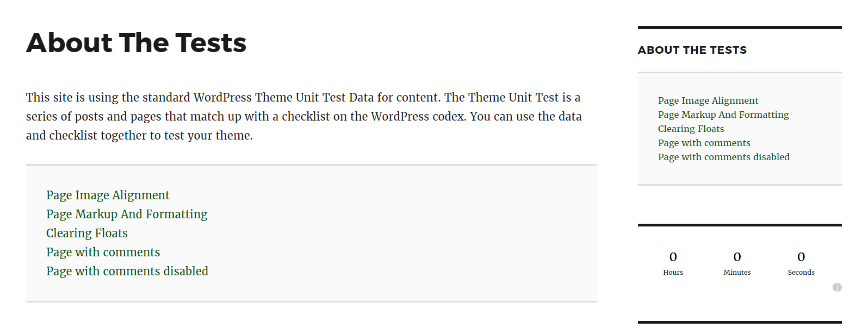Follow sidebar Page with comments disabled link

pos(723,157)
